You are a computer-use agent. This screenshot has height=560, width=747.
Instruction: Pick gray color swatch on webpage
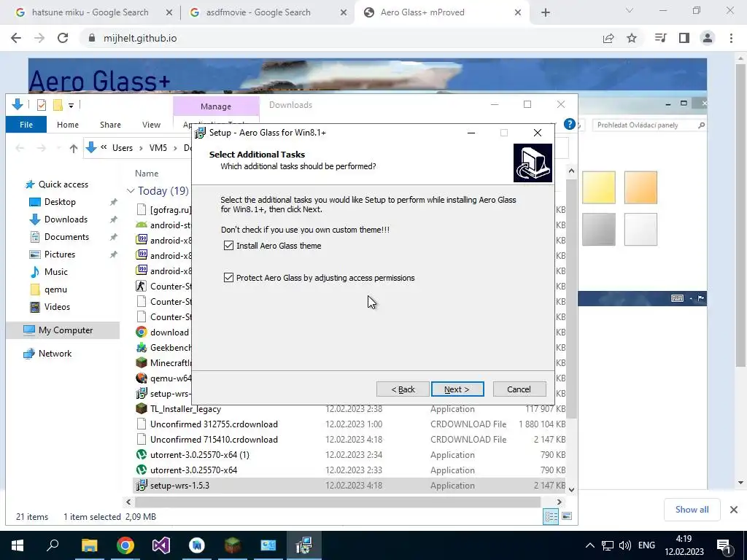(x=599, y=230)
